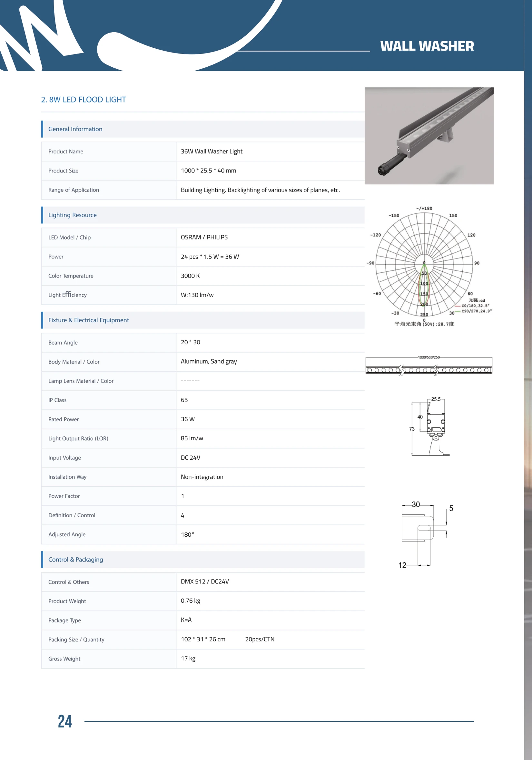Click the Color Temperature 3000 K value

(x=190, y=276)
